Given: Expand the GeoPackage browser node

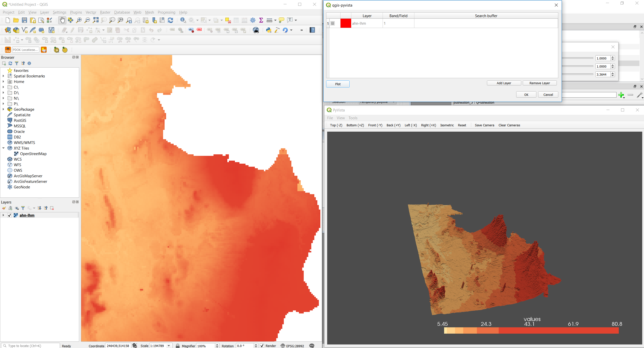Looking at the screenshot, I should click(x=3, y=109).
